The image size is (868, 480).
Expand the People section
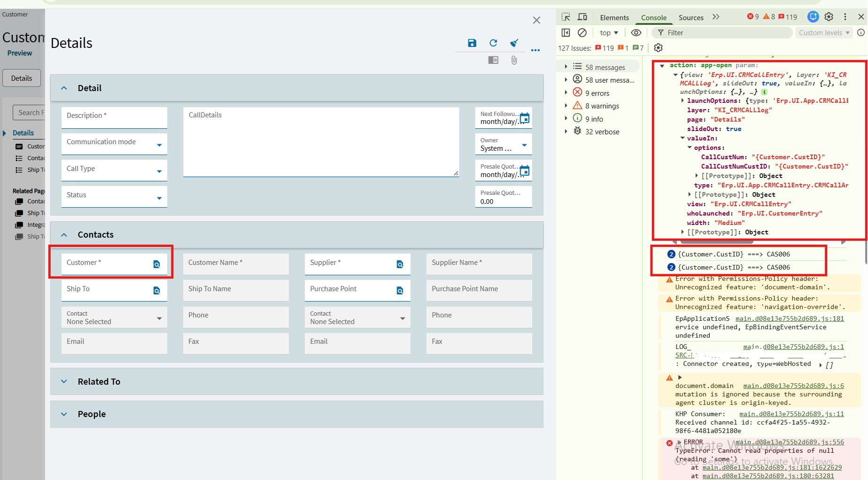point(64,414)
